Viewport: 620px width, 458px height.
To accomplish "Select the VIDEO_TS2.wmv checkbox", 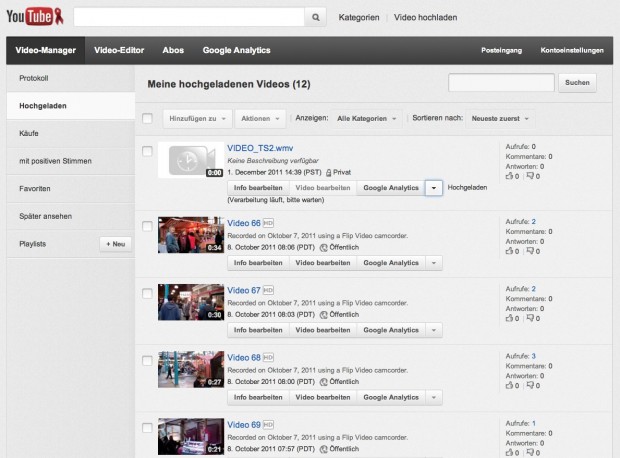I will coord(147,151).
